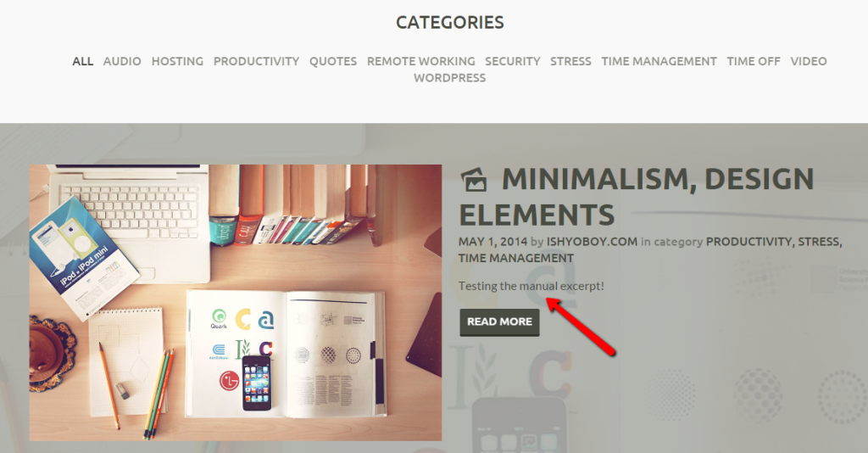
Task: Open TIME MANAGEMENT link in post meta
Action: coord(516,259)
